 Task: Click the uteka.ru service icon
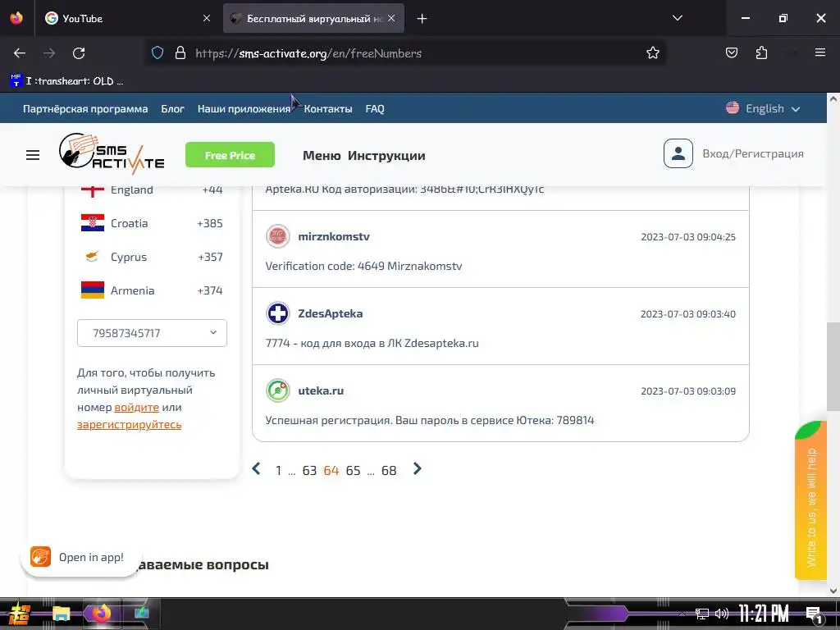278,390
